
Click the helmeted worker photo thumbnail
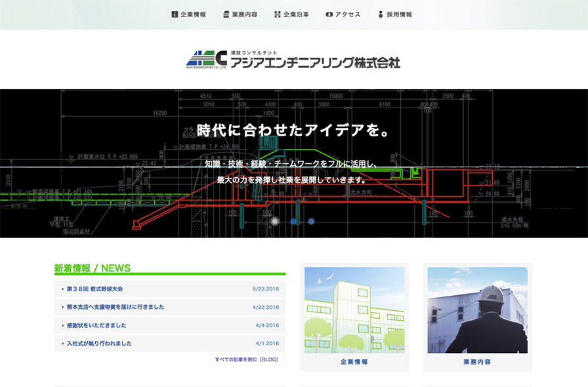coord(477,310)
